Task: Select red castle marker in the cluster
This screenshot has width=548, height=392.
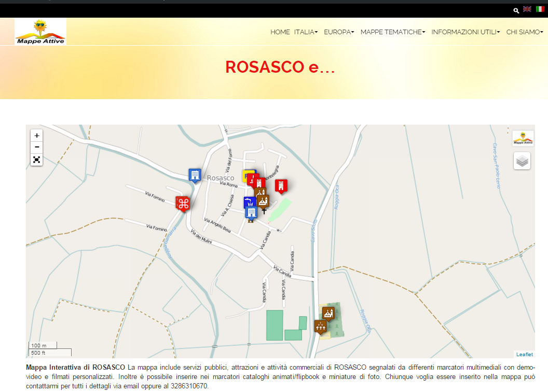Action: click(x=259, y=183)
